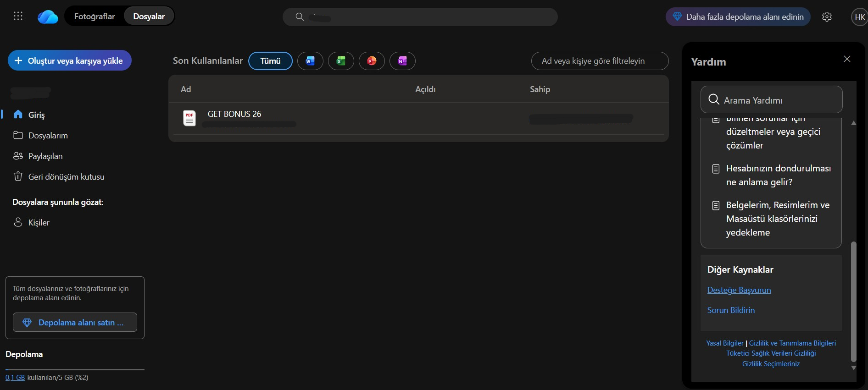Filter recent files by OneNote notebooks

(402, 61)
